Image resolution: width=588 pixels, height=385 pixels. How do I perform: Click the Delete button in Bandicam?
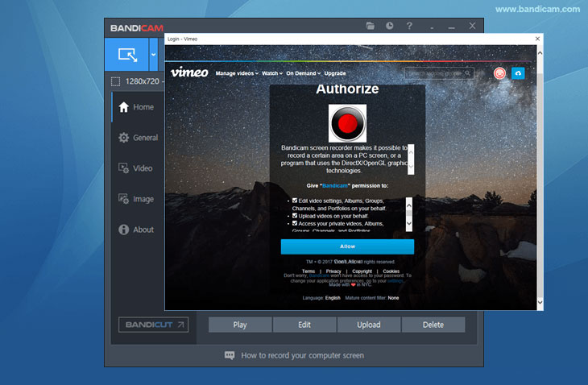pyautogui.click(x=433, y=325)
